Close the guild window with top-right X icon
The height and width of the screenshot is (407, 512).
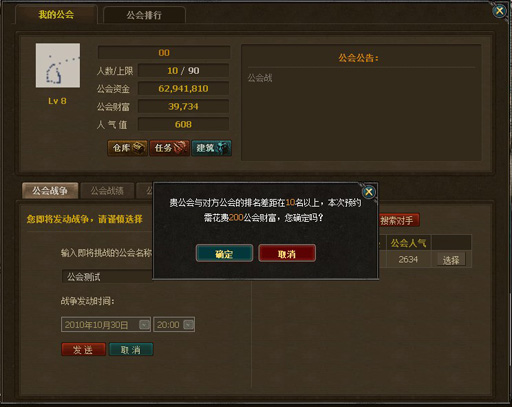click(499, 11)
